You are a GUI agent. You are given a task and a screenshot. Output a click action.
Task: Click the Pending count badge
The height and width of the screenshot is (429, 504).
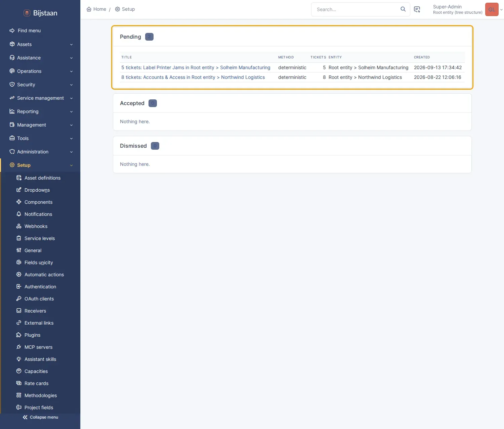pyautogui.click(x=149, y=37)
